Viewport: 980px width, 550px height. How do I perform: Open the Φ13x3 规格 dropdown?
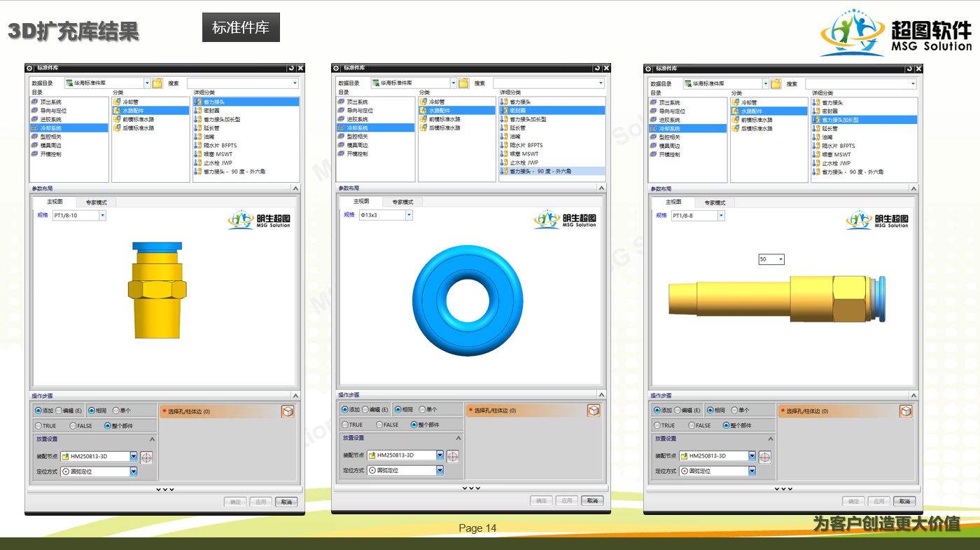[409, 215]
